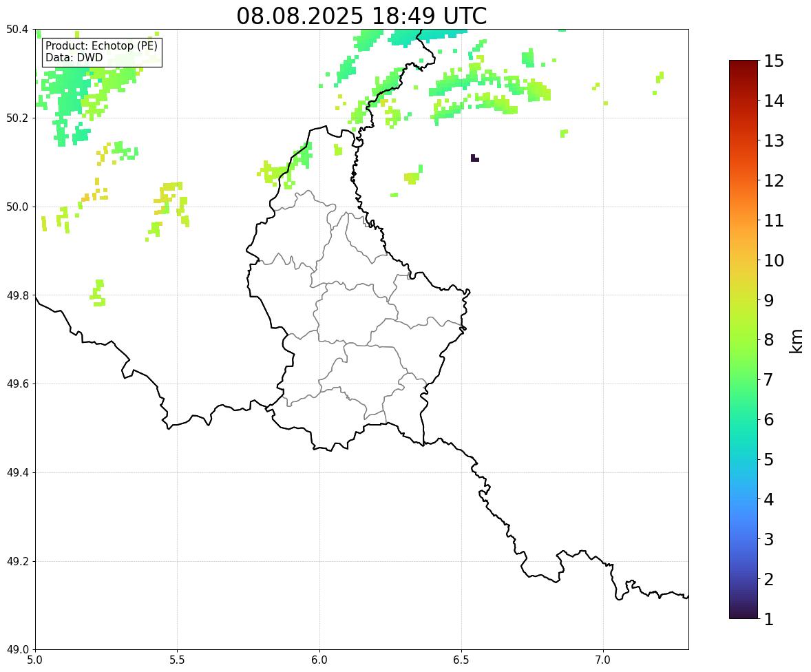Click the colorbar tick label 8
The height and width of the screenshot is (672, 811).
tap(768, 340)
